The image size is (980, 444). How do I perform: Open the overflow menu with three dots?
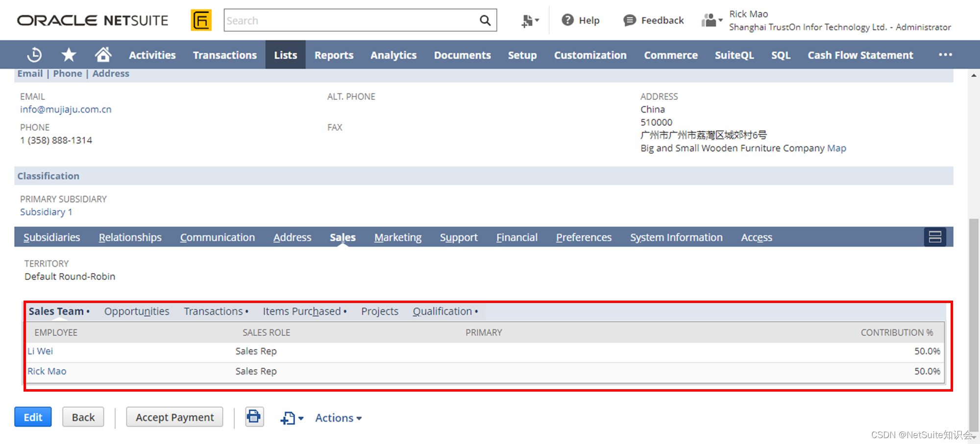coord(945,54)
